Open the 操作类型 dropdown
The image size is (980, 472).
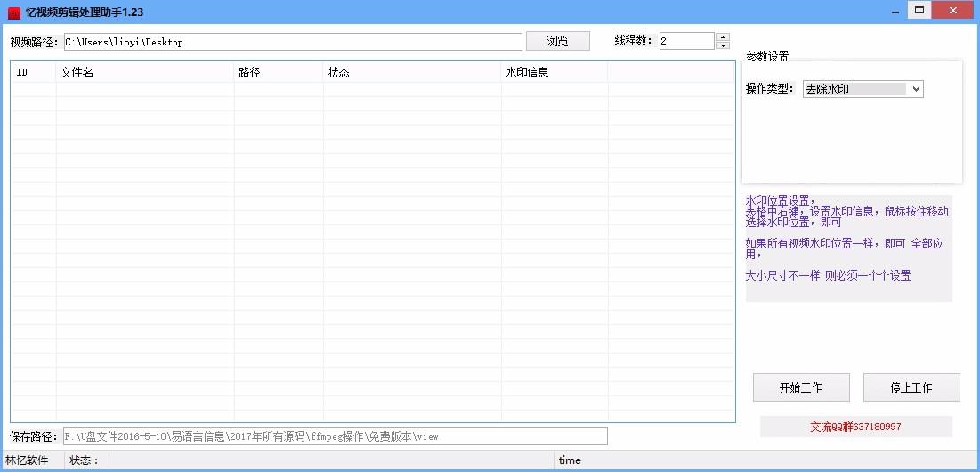click(863, 89)
